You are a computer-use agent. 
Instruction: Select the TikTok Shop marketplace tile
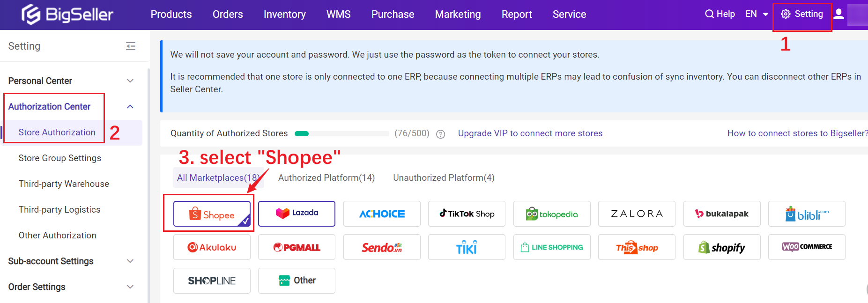coord(467,214)
